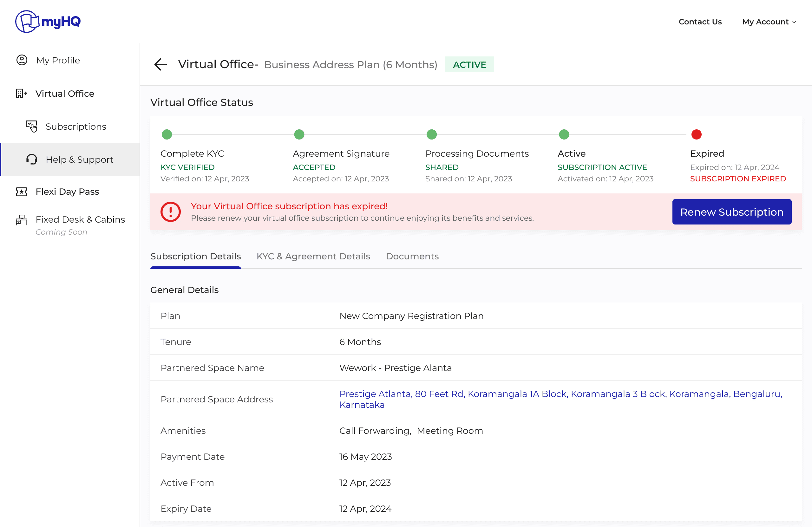
Task: Click the ACTIVE status badge
Action: (469, 64)
